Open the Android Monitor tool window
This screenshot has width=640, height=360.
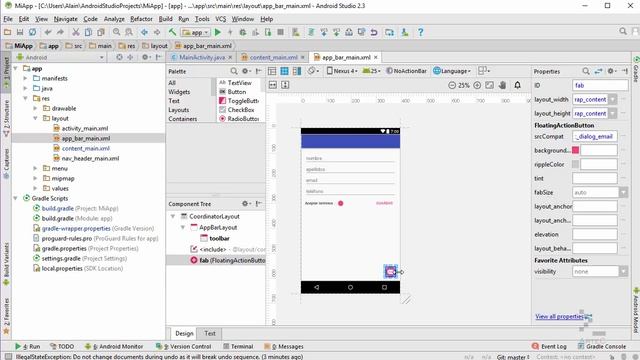[114, 347]
